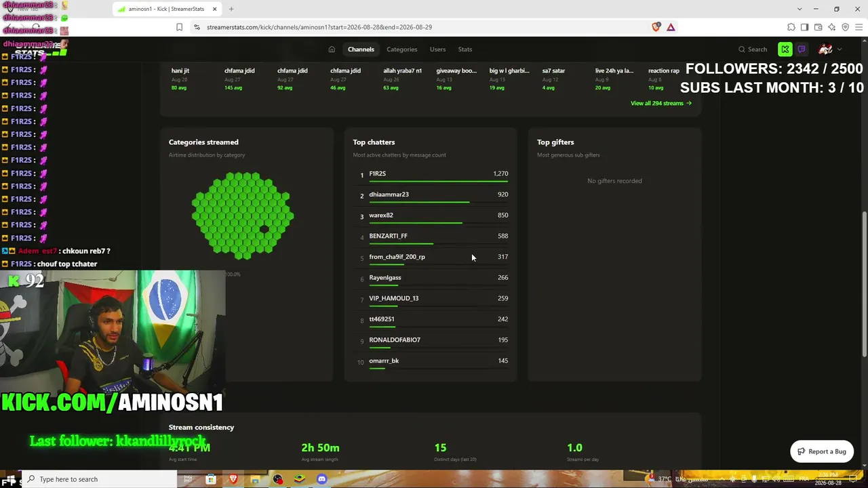The image size is (868, 488).
Task: Open Brave VPN shield icon
Action: [845, 27]
